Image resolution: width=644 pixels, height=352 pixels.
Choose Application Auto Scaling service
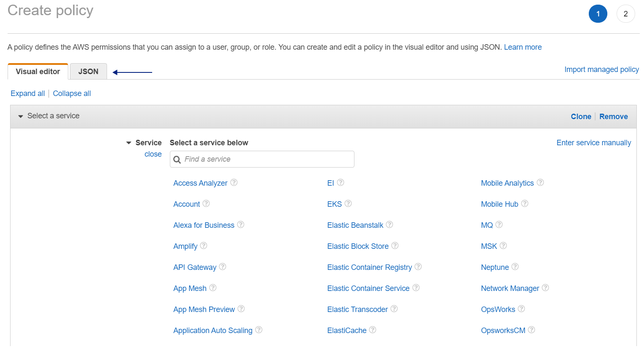[213, 331]
